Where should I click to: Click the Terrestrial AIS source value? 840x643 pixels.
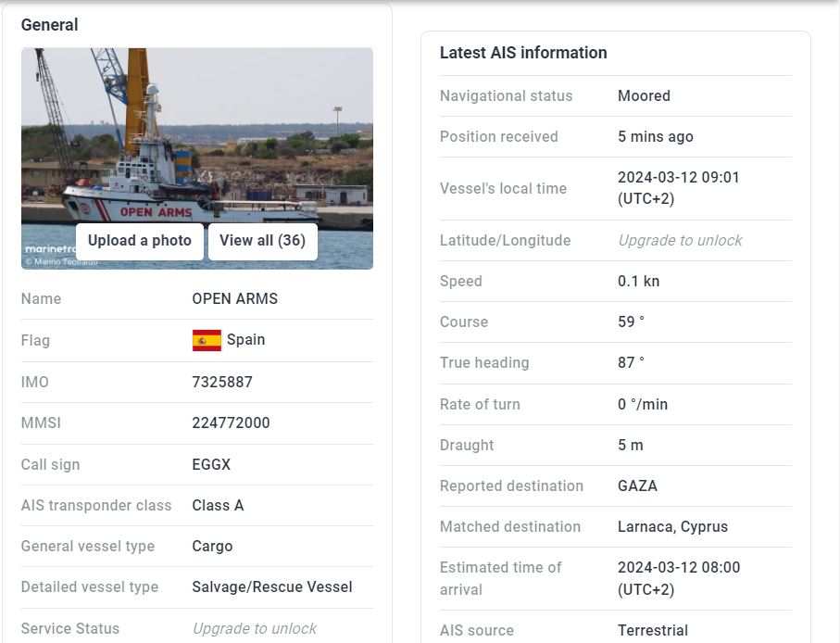(x=652, y=630)
